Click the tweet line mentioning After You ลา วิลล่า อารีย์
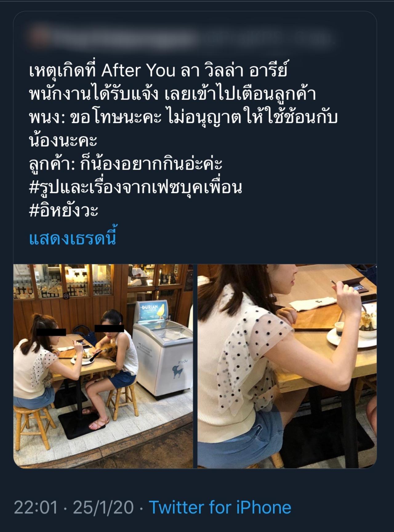This screenshot has height=532, width=394. pyautogui.click(x=158, y=71)
